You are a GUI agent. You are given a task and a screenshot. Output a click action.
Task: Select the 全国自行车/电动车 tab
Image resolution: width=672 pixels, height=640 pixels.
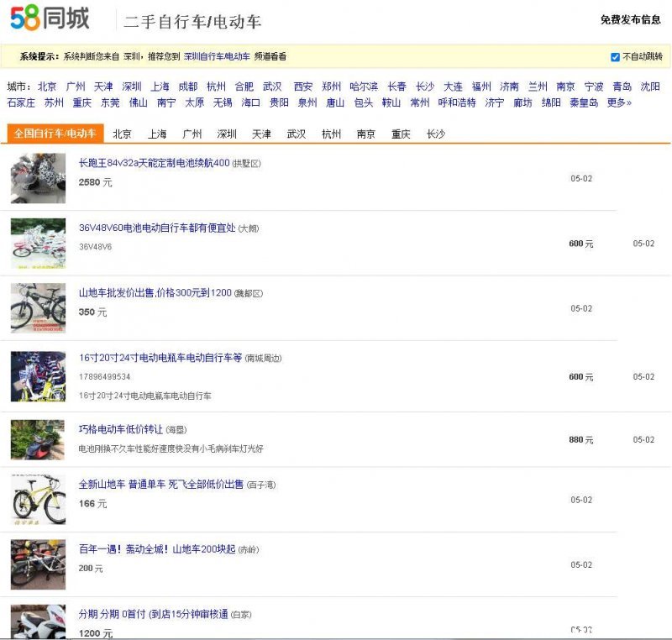coord(55,134)
